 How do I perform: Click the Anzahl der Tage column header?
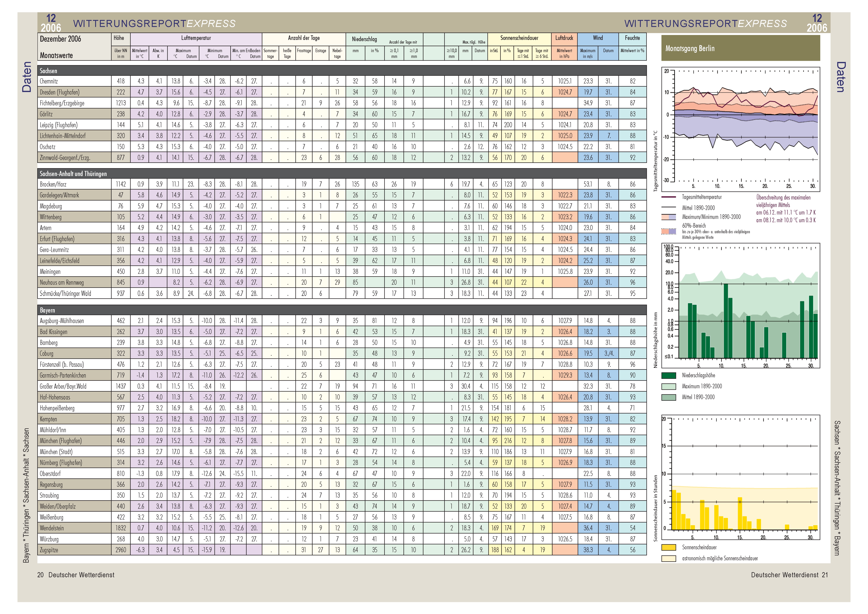coord(304,38)
